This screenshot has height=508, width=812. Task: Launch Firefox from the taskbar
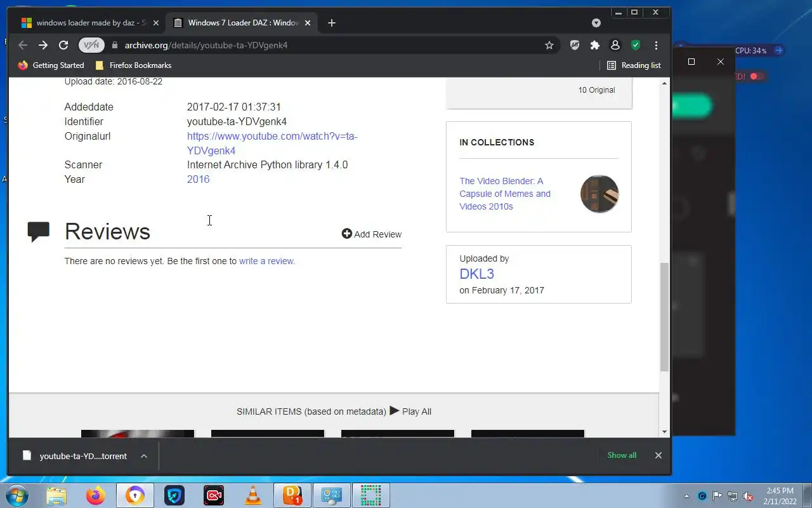(96, 495)
